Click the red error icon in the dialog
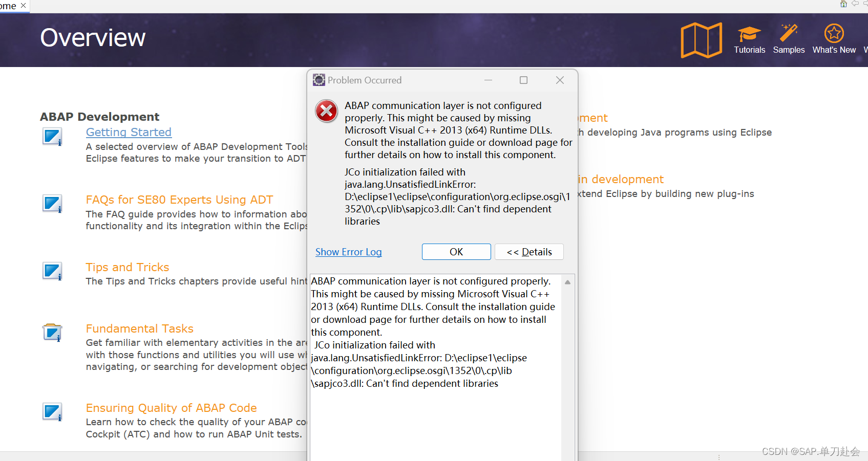 [x=326, y=111]
